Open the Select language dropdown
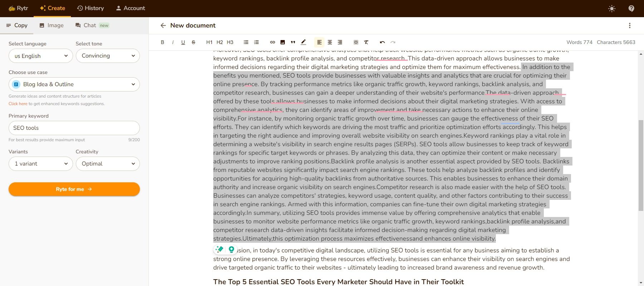This screenshot has width=644, height=286. click(x=41, y=56)
